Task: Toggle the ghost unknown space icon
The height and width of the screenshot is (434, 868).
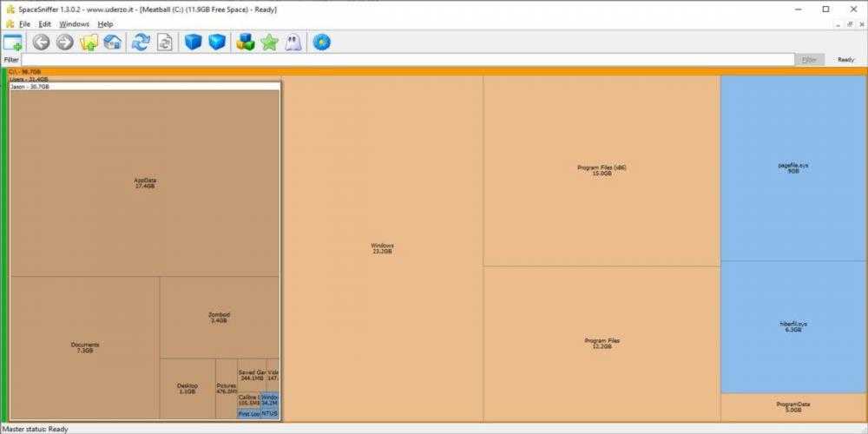Action: pyautogui.click(x=293, y=42)
